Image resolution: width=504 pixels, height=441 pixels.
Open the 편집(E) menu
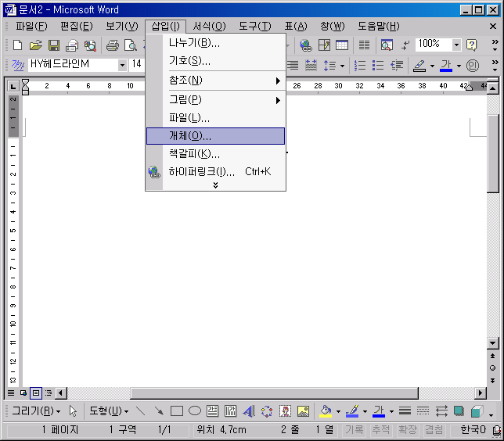tap(77, 27)
